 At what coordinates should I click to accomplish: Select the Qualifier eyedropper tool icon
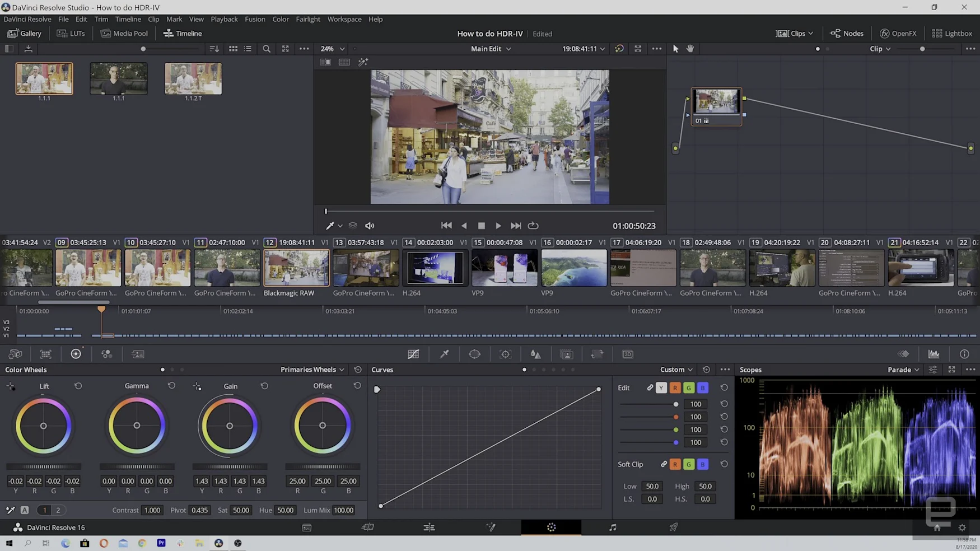[x=444, y=354]
